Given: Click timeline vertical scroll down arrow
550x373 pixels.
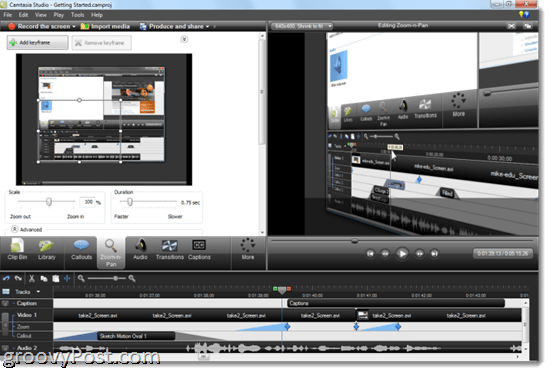Looking at the screenshot, I should (x=525, y=349).
